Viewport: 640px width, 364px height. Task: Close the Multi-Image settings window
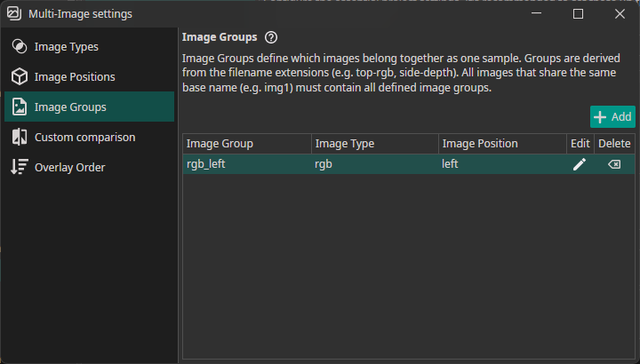tap(620, 13)
